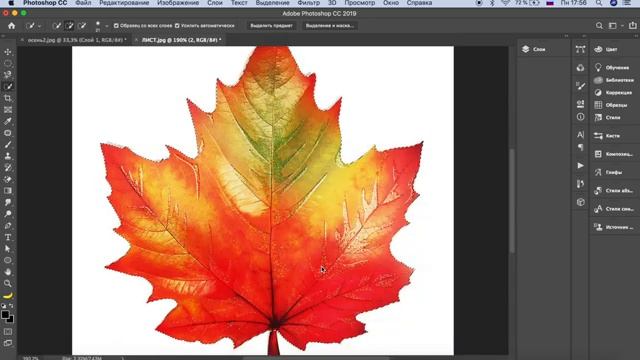
Task: Open the Actions panel play icon
Action: coord(580,166)
